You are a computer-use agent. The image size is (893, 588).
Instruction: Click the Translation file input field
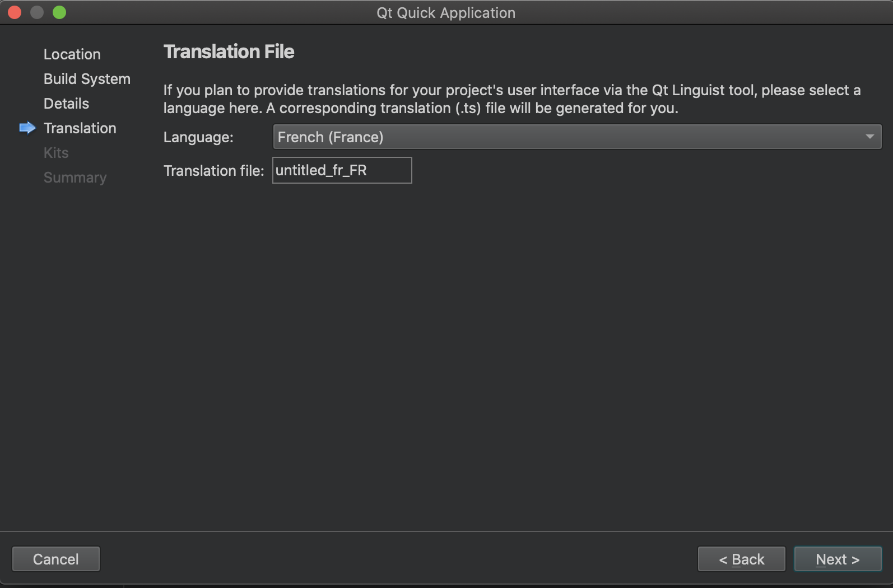[342, 170]
